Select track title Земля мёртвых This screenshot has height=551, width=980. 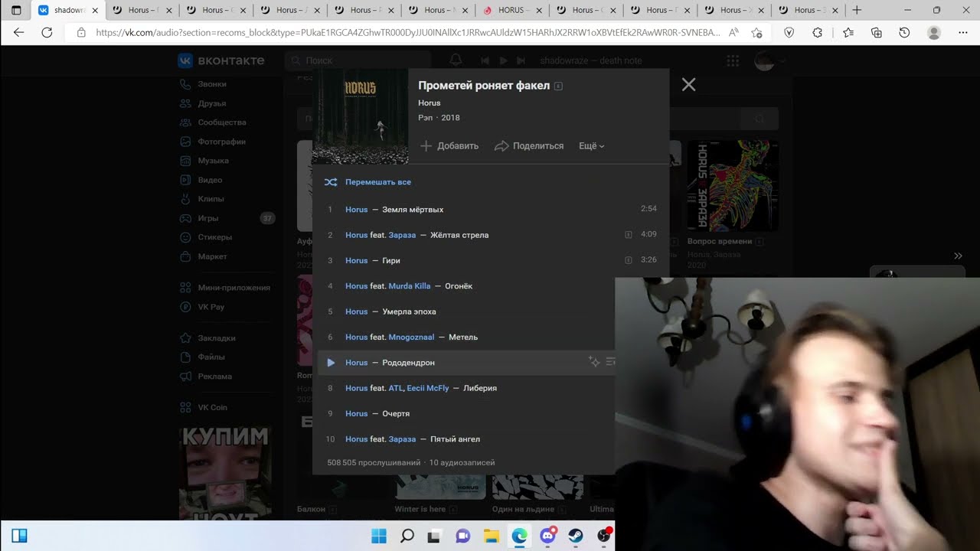[x=413, y=210]
